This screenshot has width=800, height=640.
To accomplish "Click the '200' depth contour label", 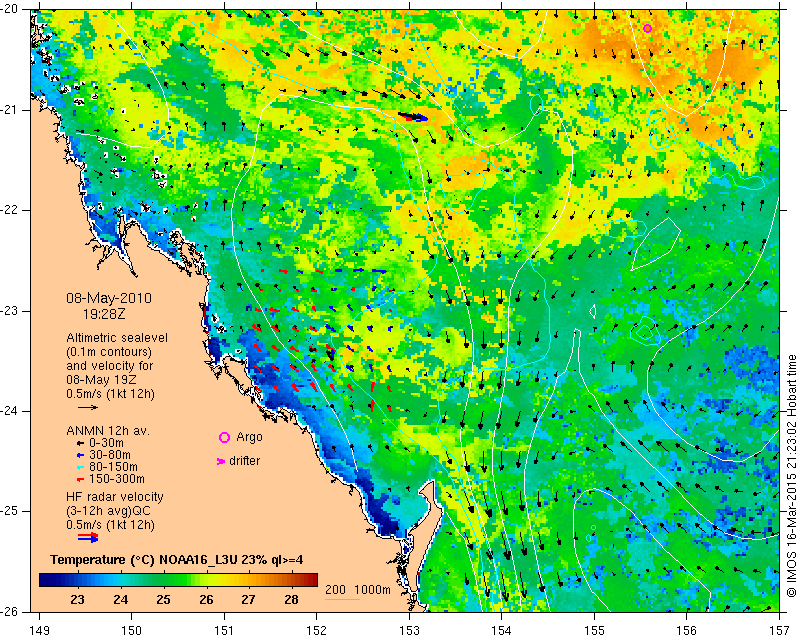I will [335, 589].
